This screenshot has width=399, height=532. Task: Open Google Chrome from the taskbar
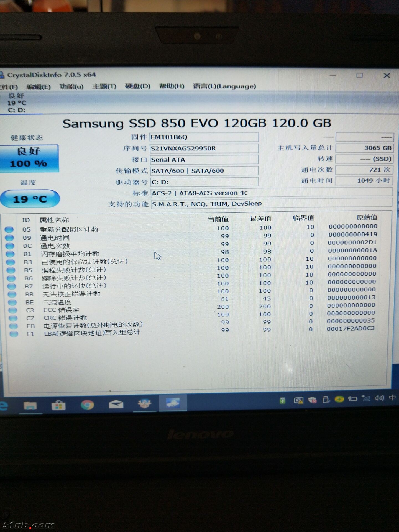(87, 405)
